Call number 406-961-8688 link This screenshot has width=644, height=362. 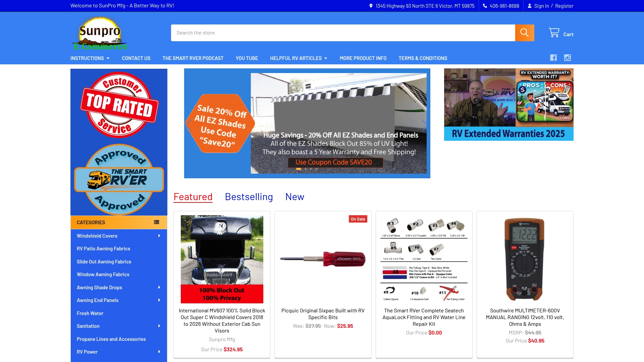coord(504,6)
